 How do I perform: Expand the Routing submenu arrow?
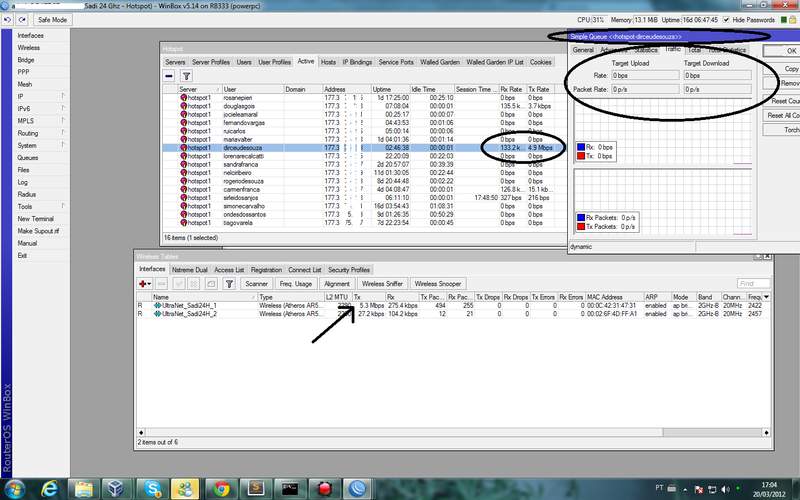63,133
